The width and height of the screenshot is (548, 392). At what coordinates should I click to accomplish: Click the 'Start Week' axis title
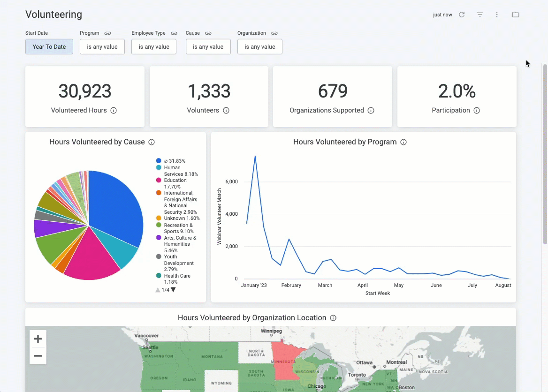(378, 294)
